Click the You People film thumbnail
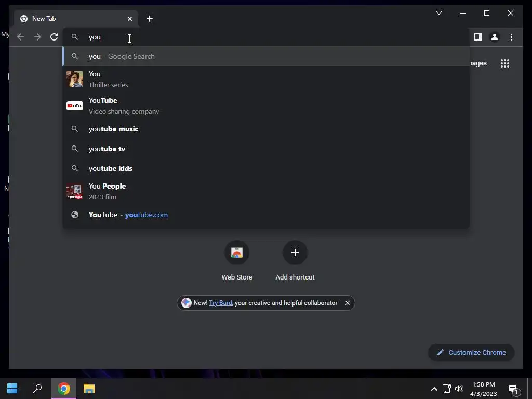Image resolution: width=532 pixels, height=399 pixels. 75,191
